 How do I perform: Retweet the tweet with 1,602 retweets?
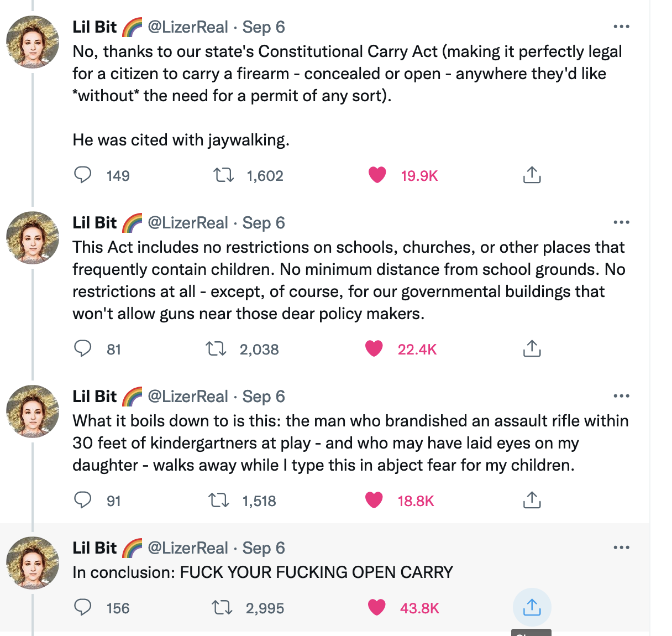point(224,175)
